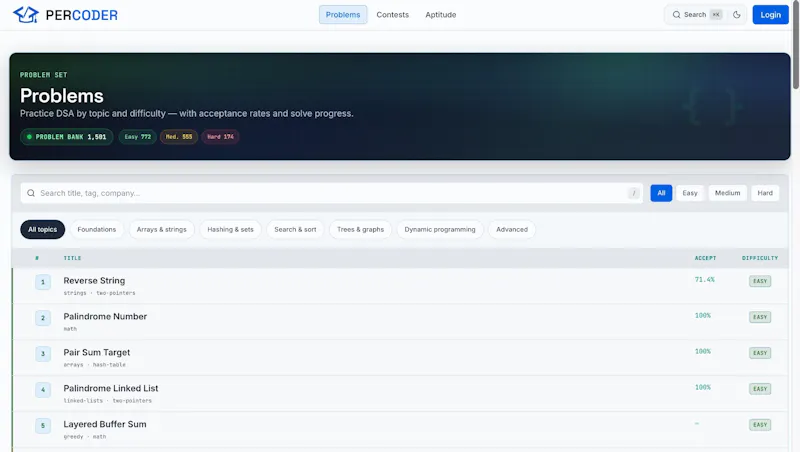The width and height of the screenshot is (800, 452).
Task: Click the 'strings · two-pointers' tags
Action: (x=99, y=293)
